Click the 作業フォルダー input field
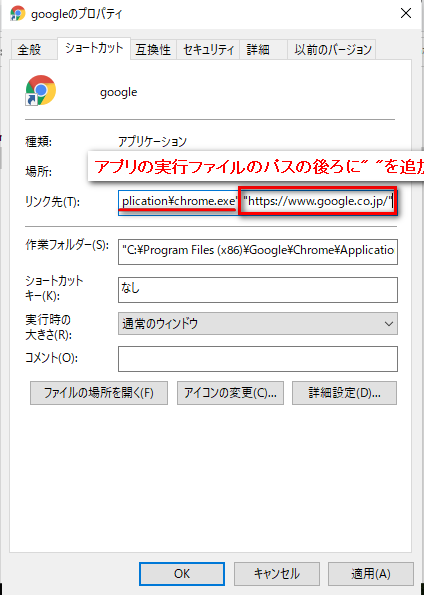The height and width of the screenshot is (595, 424). 258,252
